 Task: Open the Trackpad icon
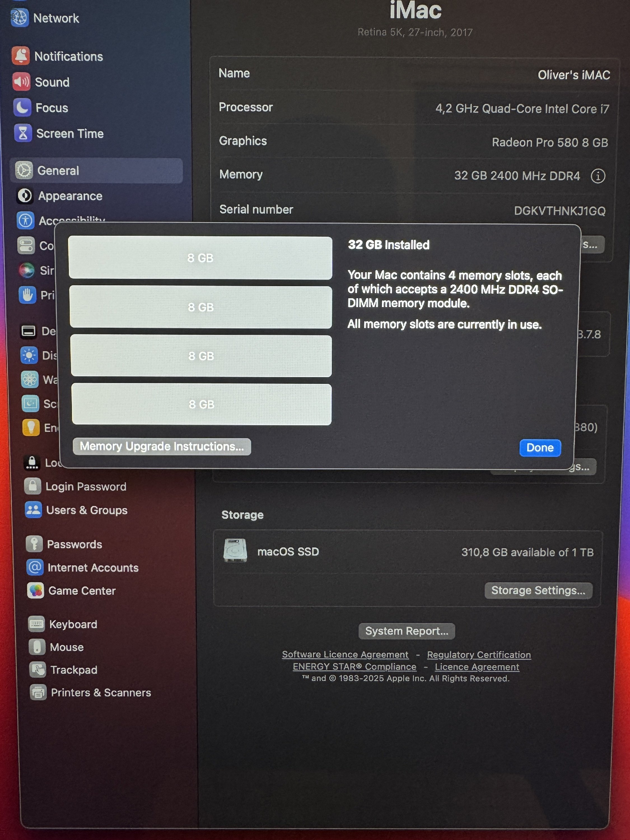pyautogui.click(x=38, y=669)
